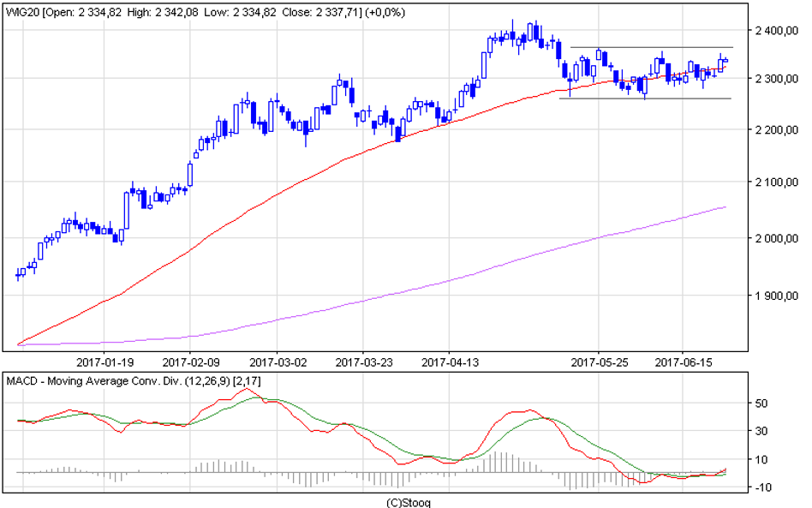Click the upper horizontal resistance line
This screenshot has width=812, height=508.
point(651,47)
